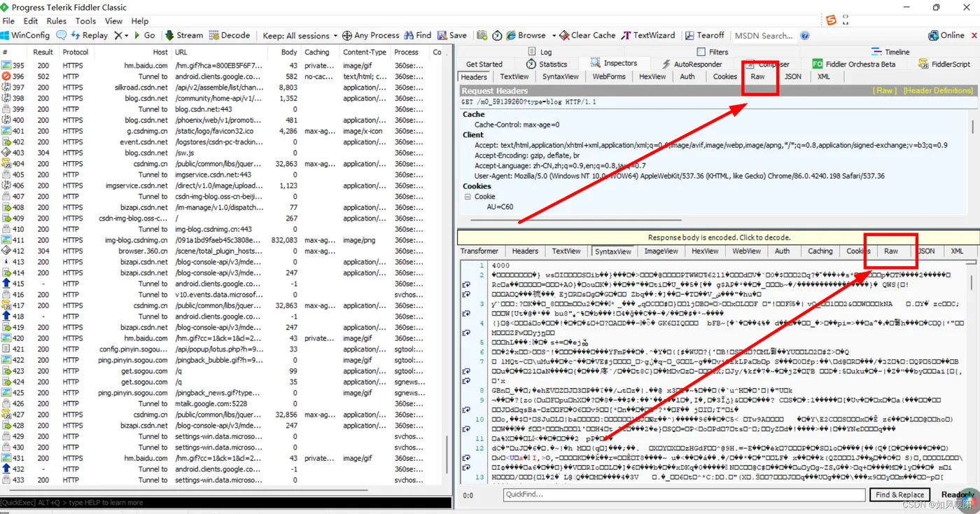980x514 pixels.
Task: Select request inspector Raw tab
Action: point(758,76)
